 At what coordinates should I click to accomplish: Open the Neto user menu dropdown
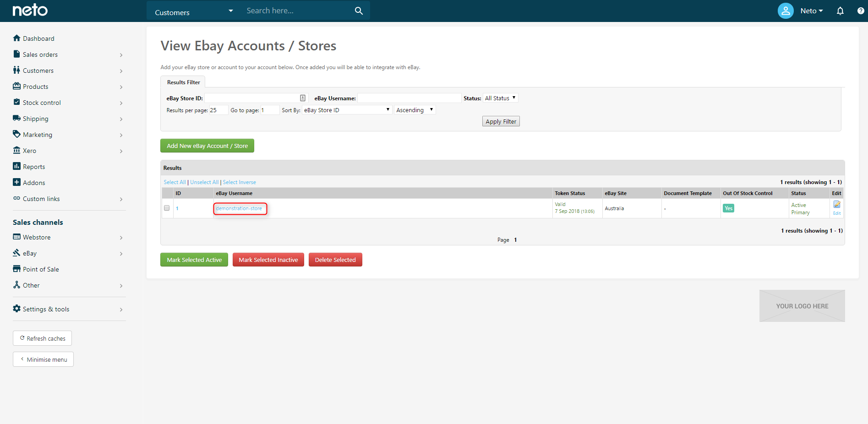click(812, 11)
